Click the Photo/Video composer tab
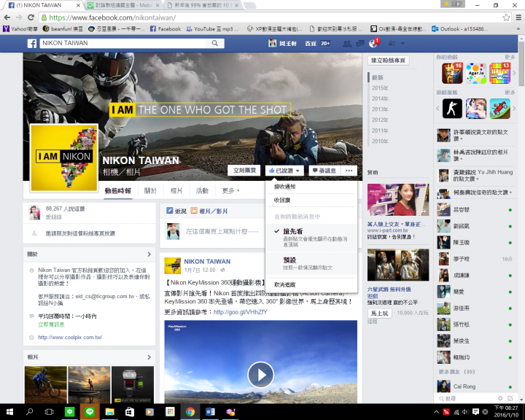 click(209, 211)
